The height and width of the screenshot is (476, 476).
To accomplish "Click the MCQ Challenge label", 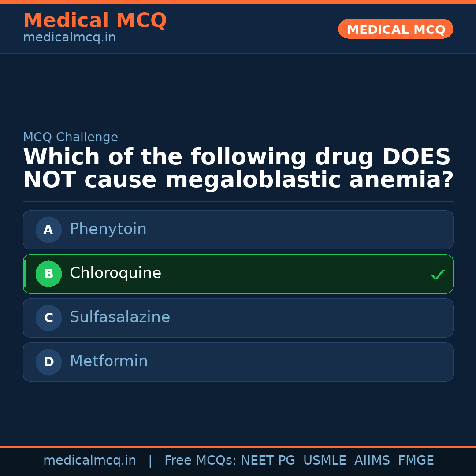I will pos(71,137).
